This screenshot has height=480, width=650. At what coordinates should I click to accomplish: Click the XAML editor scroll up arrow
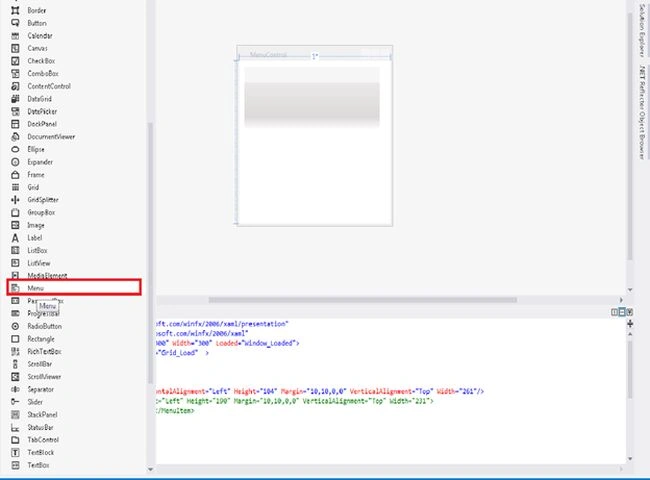pyautogui.click(x=630, y=334)
